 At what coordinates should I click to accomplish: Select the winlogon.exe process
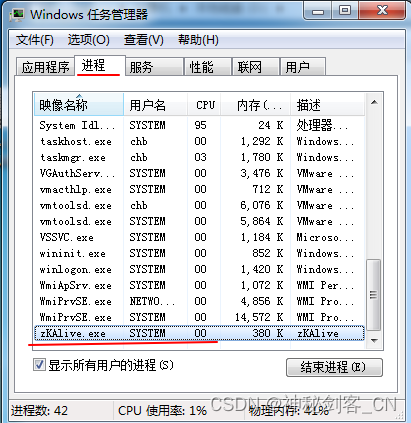pyautogui.click(x=199, y=269)
